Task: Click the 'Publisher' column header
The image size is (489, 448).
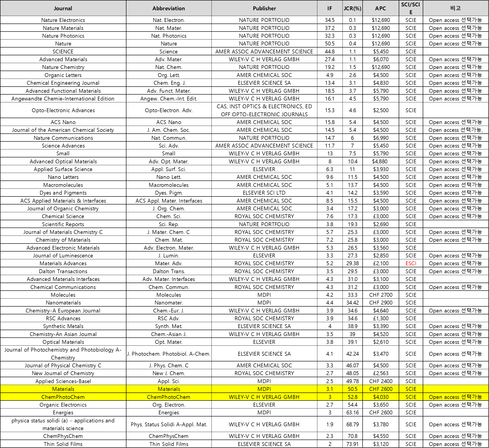Action: coord(264,8)
